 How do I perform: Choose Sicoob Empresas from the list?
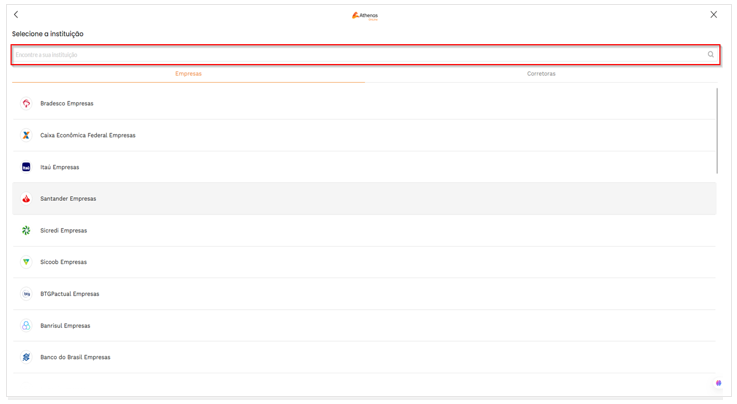(364, 262)
